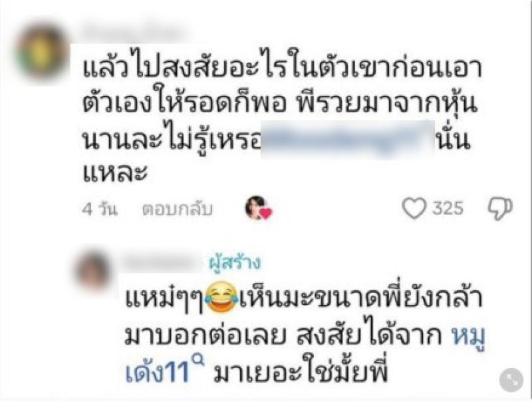
Task: View the 325 likes count
Action: click(x=448, y=208)
